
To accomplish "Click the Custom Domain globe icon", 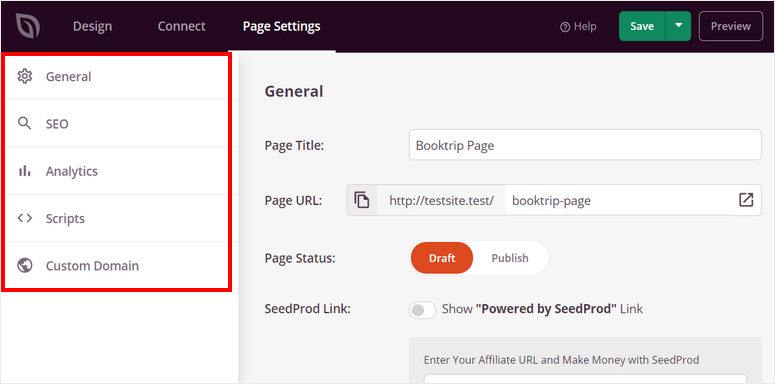I will [25, 265].
